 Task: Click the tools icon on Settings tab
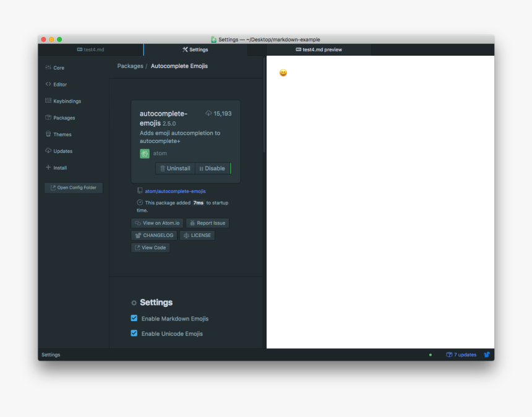(x=185, y=49)
